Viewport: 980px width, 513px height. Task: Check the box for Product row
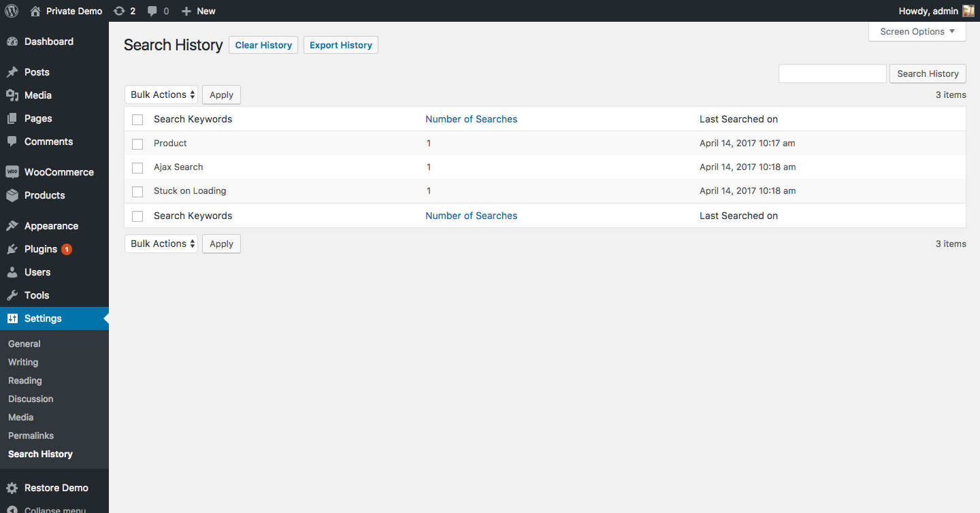click(x=137, y=144)
